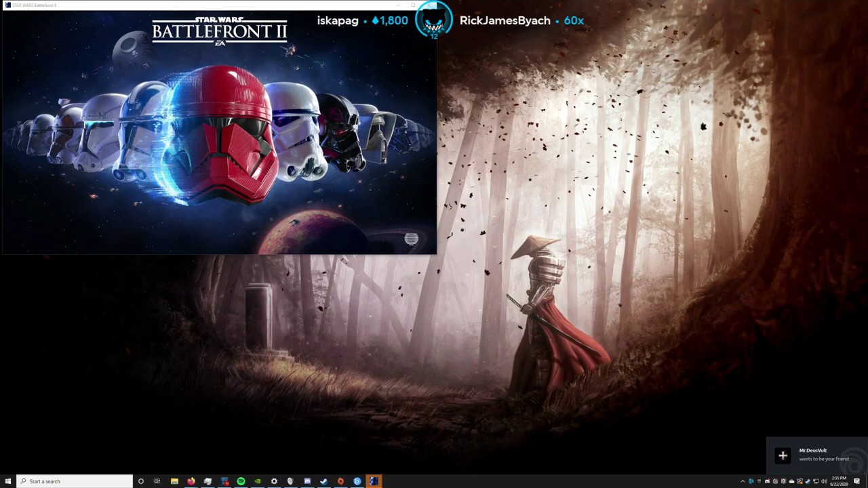The width and height of the screenshot is (868, 488).
Task: Open Spotify from the taskbar
Action: click(241, 481)
